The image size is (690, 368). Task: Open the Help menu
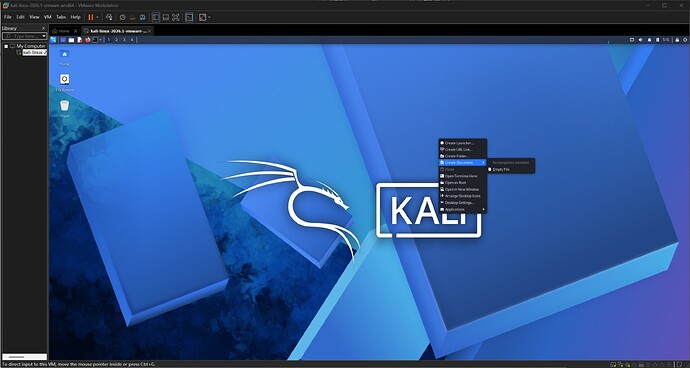pyautogui.click(x=76, y=17)
